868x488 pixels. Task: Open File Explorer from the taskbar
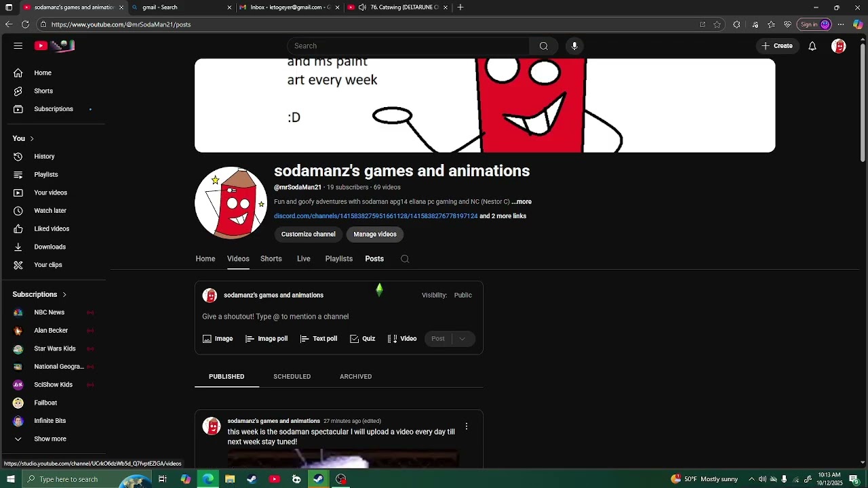[x=230, y=479]
